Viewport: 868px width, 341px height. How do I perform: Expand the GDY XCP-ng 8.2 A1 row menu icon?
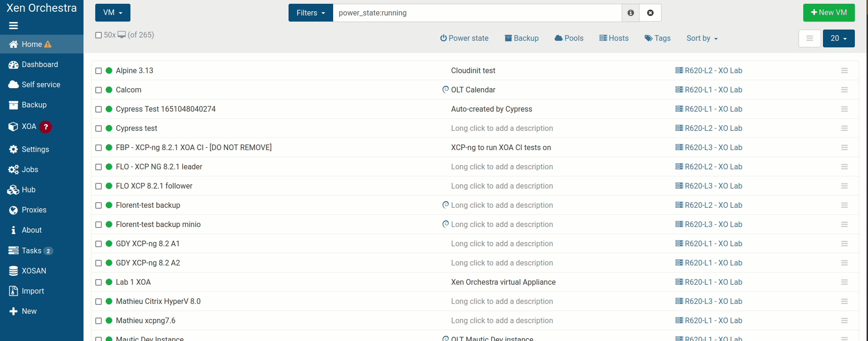844,243
